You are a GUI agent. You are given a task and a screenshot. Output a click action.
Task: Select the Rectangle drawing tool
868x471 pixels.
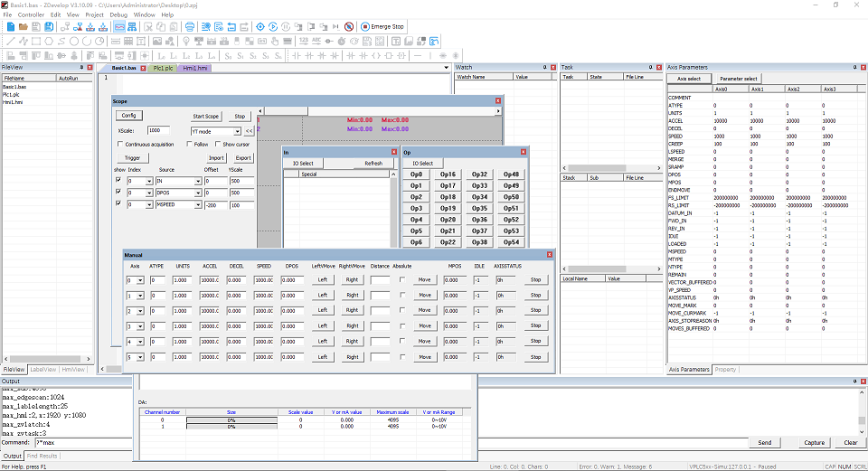[x=36, y=41]
